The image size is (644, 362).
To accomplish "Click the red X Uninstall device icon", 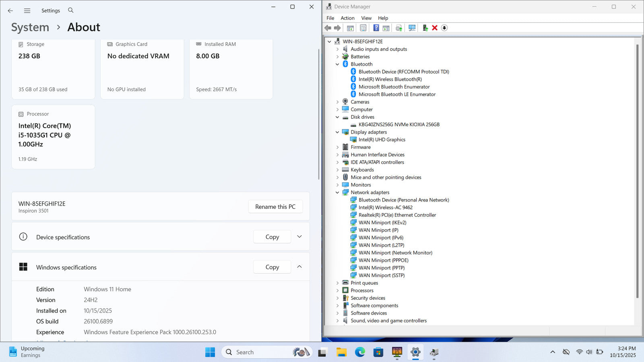I will coord(435,28).
